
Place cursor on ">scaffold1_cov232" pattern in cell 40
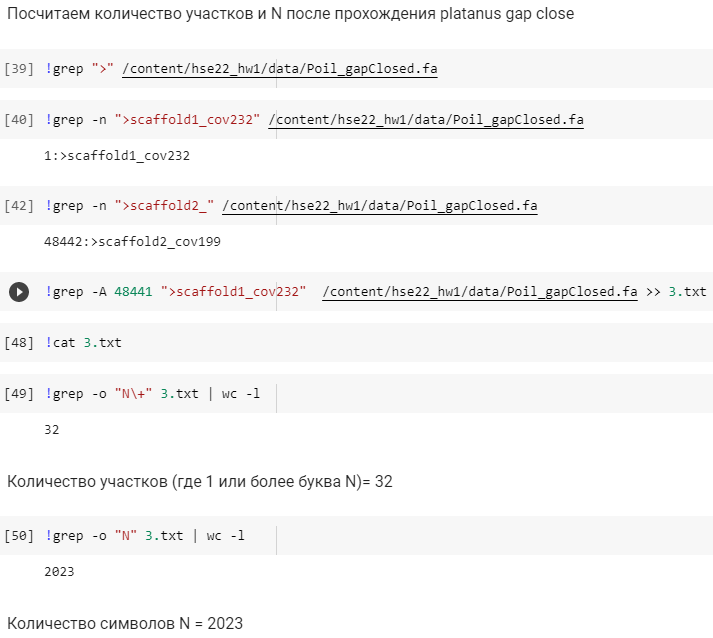(x=187, y=120)
